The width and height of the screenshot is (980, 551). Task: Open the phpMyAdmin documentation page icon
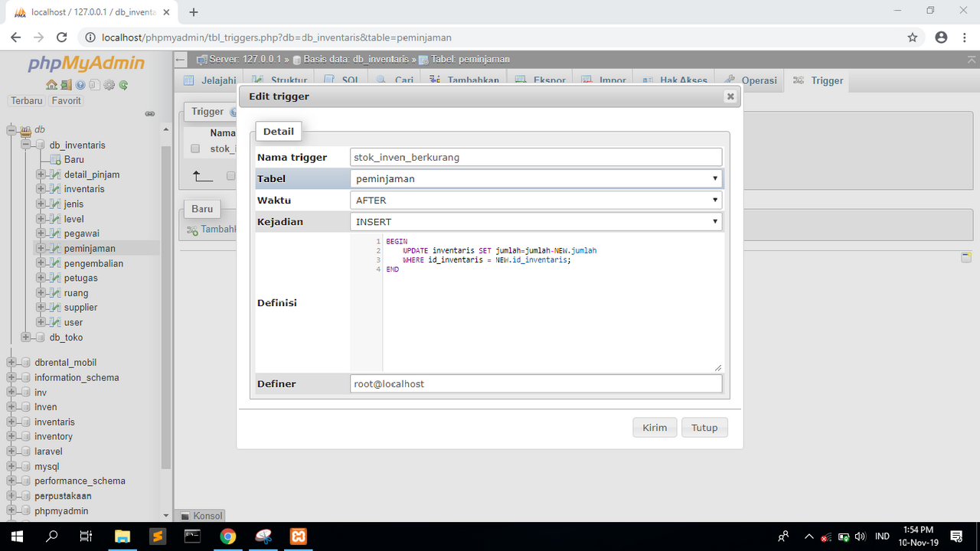pyautogui.click(x=94, y=84)
